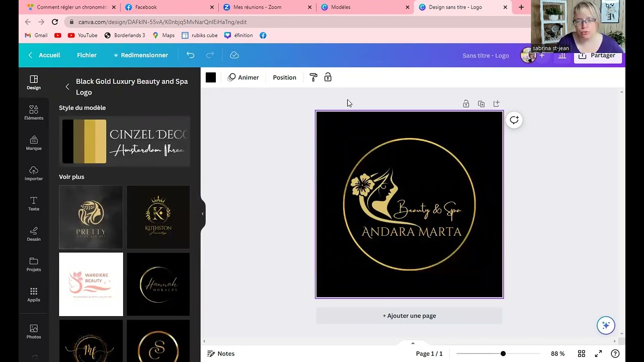
Task: Click the Animer button
Action: pos(244,77)
